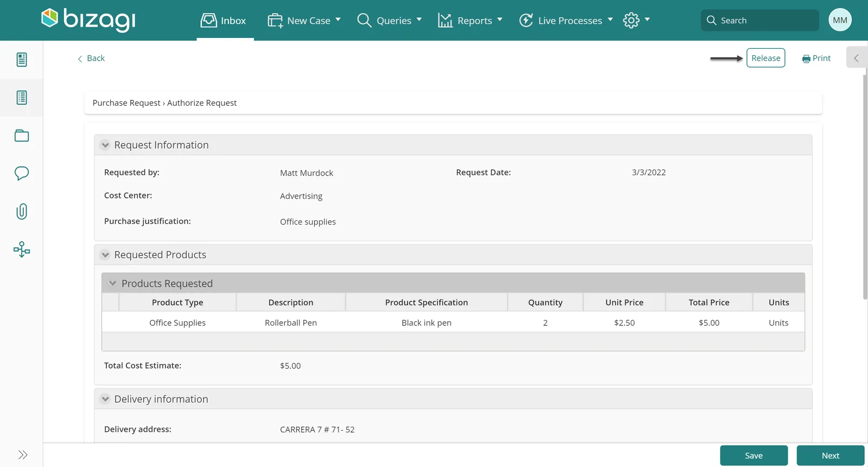
Task: Collapse the Requested Products section
Action: pos(105,255)
